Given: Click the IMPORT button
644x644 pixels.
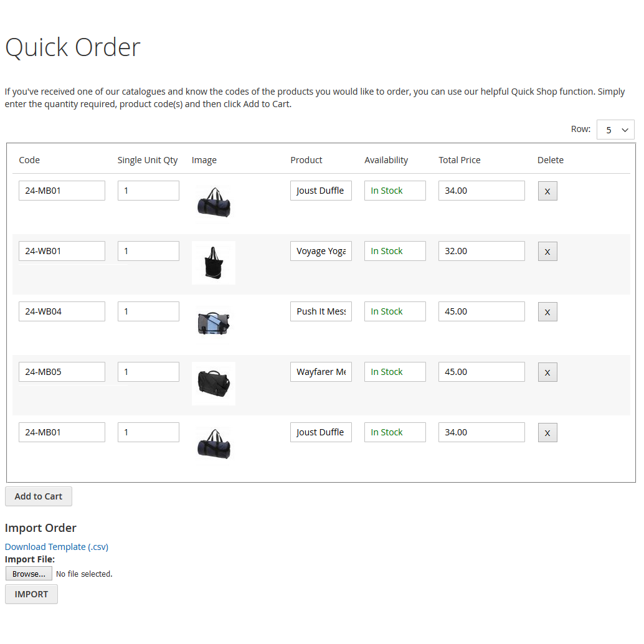Looking at the screenshot, I should coord(31,594).
